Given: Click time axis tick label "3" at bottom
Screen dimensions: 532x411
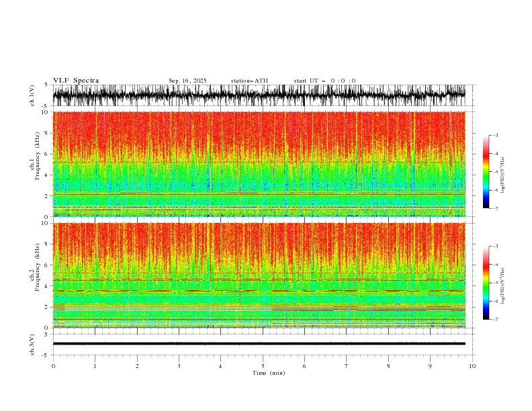Looking at the screenshot, I should tap(179, 366).
